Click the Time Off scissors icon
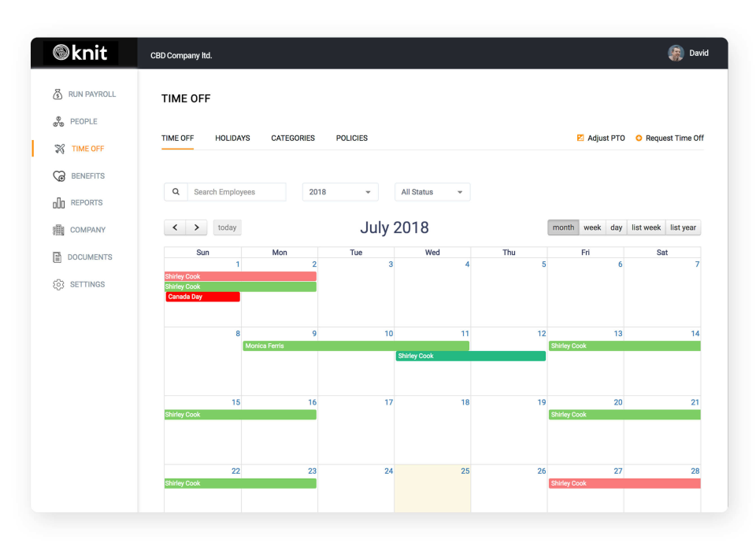 pyautogui.click(x=58, y=148)
